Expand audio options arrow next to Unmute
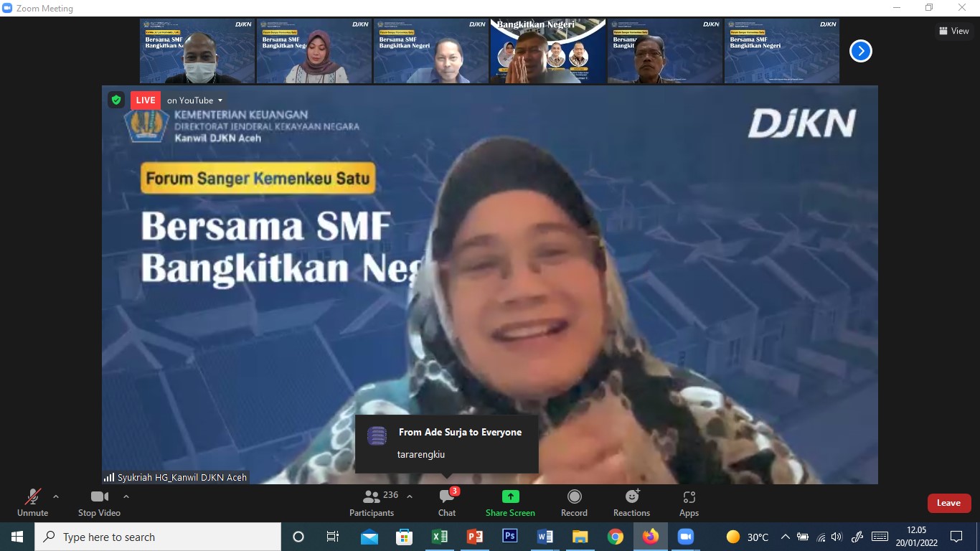 tap(56, 496)
